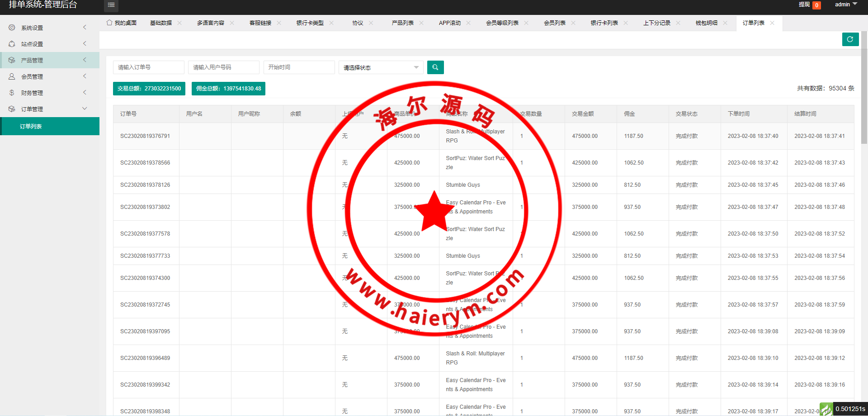Select 订单列表 in the sidebar
This screenshot has width=868, height=416.
[31, 127]
